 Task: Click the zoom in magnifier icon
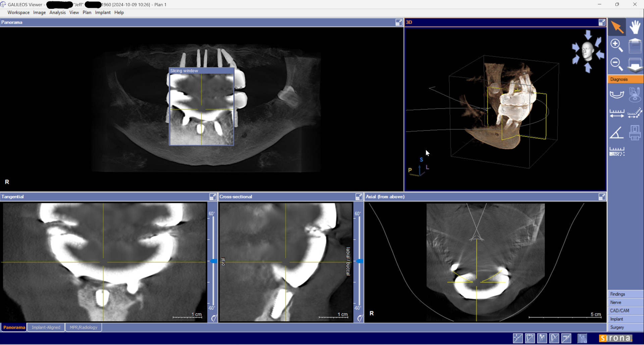pyautogui.click(x=617, y=45)
